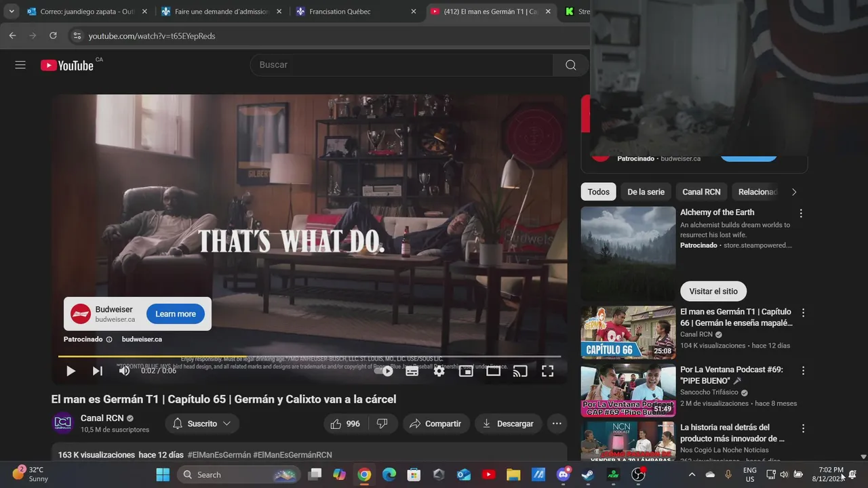
Task: View site information icon in address bar
Action: coord(77,35)
